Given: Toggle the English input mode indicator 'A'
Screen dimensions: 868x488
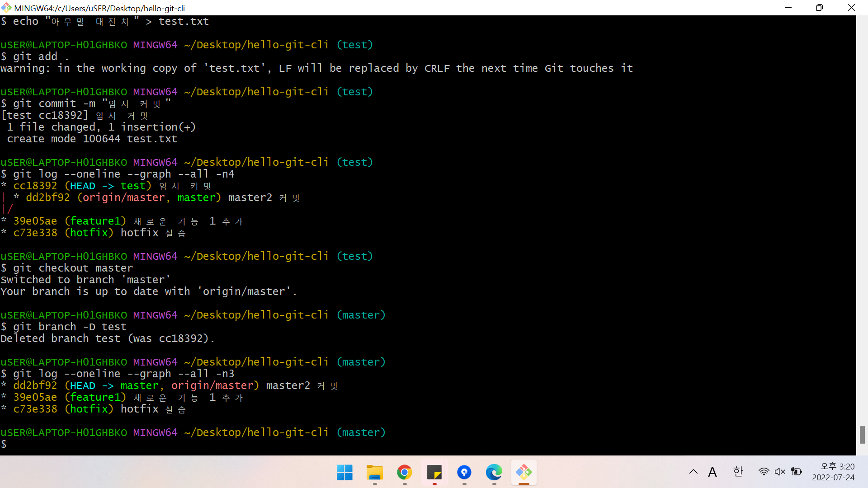Looking at the screenshot, I should (712, 472).
